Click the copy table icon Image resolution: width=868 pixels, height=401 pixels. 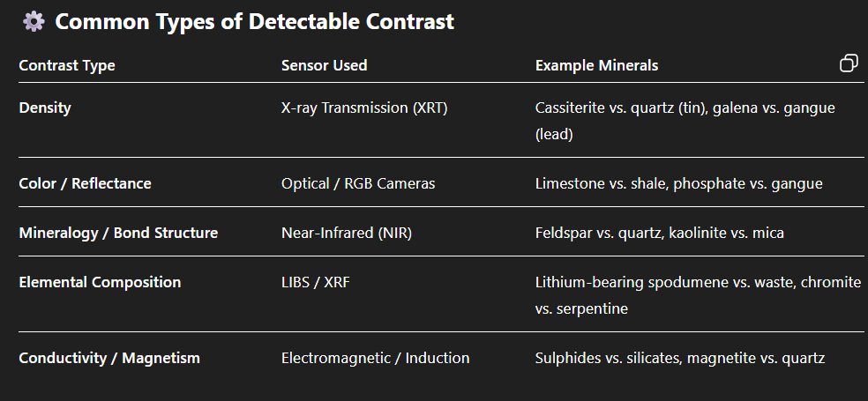[849, 63]
